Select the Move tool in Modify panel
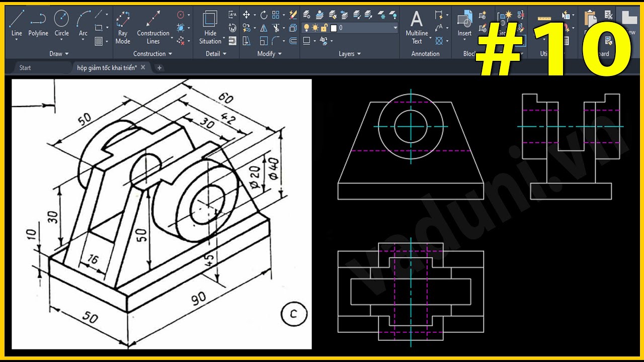Screen dimensions: 644x362 coord(246,15)
